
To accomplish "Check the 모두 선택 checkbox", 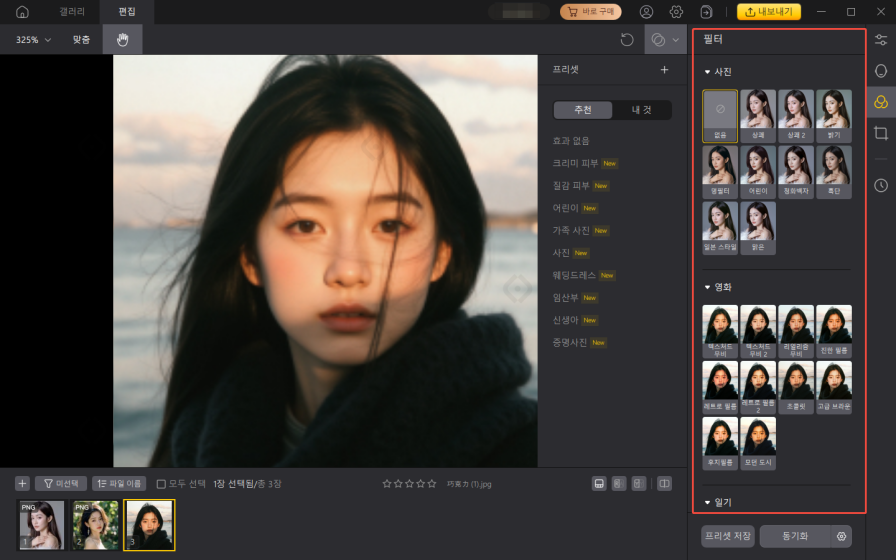I will [161, 484].
